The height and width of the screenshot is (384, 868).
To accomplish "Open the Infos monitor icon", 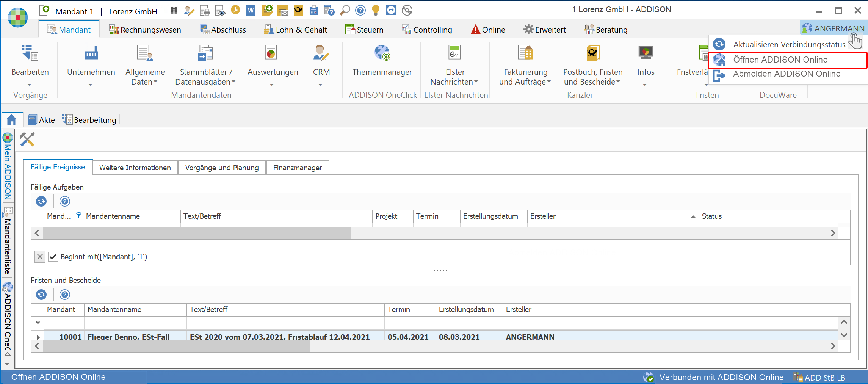I will pos(646,53).
